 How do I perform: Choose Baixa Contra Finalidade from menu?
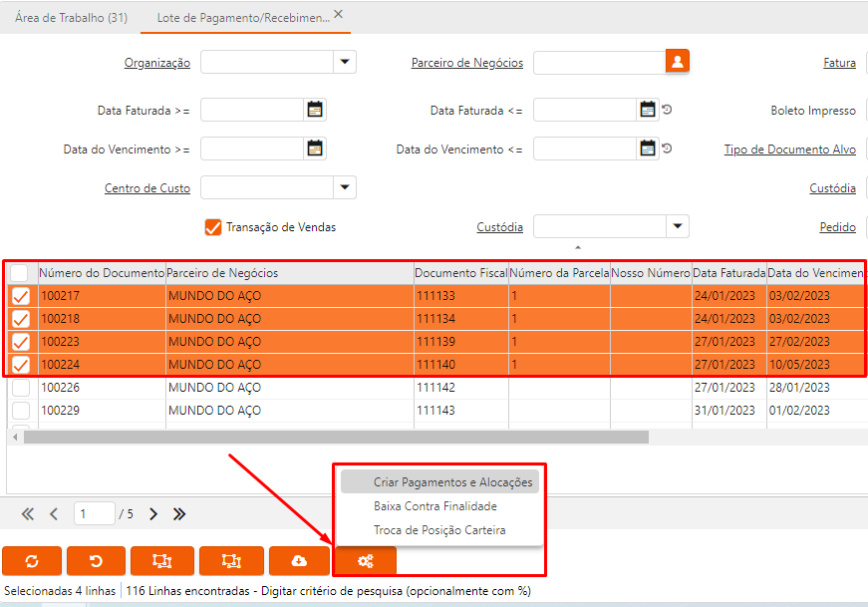coord(434,506)
